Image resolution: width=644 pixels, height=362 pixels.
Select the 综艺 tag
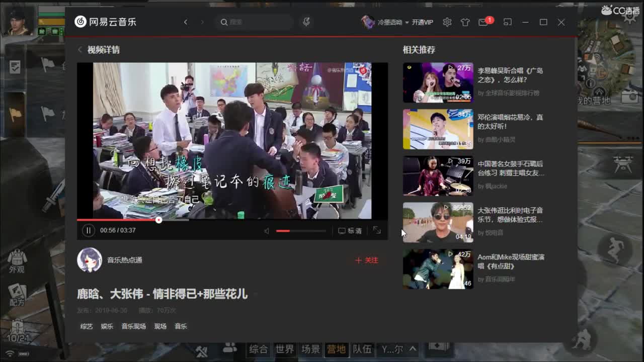(87, 326)
